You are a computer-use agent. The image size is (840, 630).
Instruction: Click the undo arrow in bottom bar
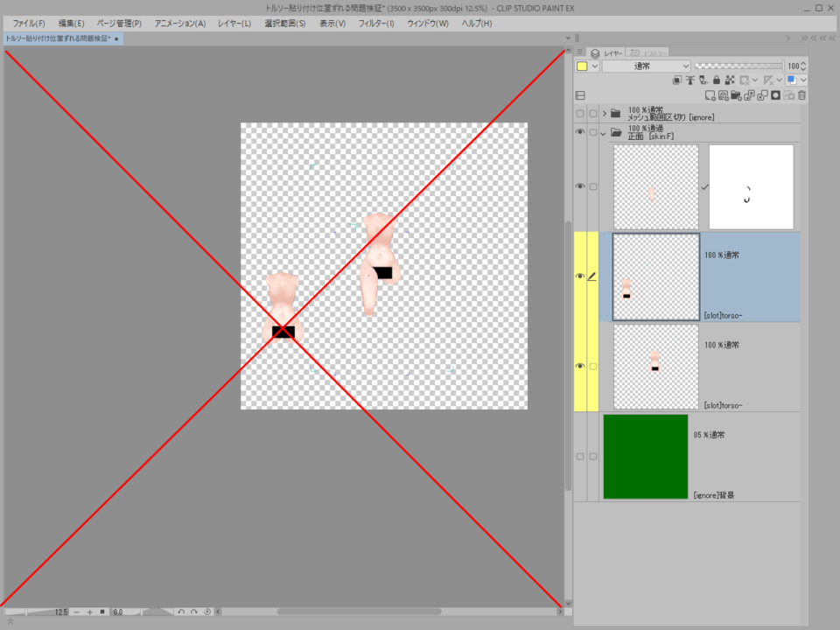click(181, 612)
